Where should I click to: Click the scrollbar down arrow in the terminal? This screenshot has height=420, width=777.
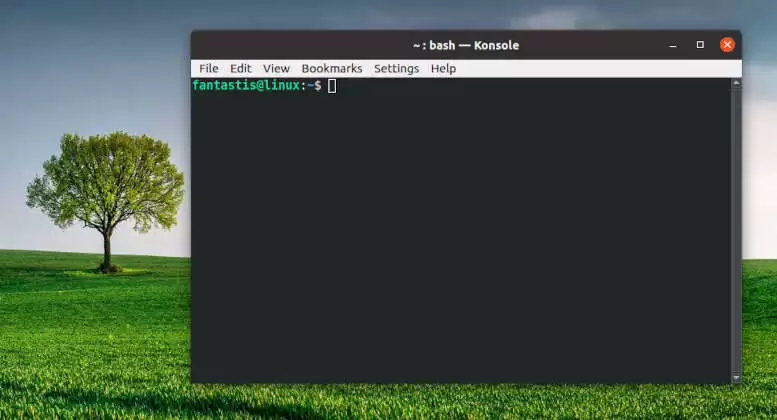(x=736, y=378)
